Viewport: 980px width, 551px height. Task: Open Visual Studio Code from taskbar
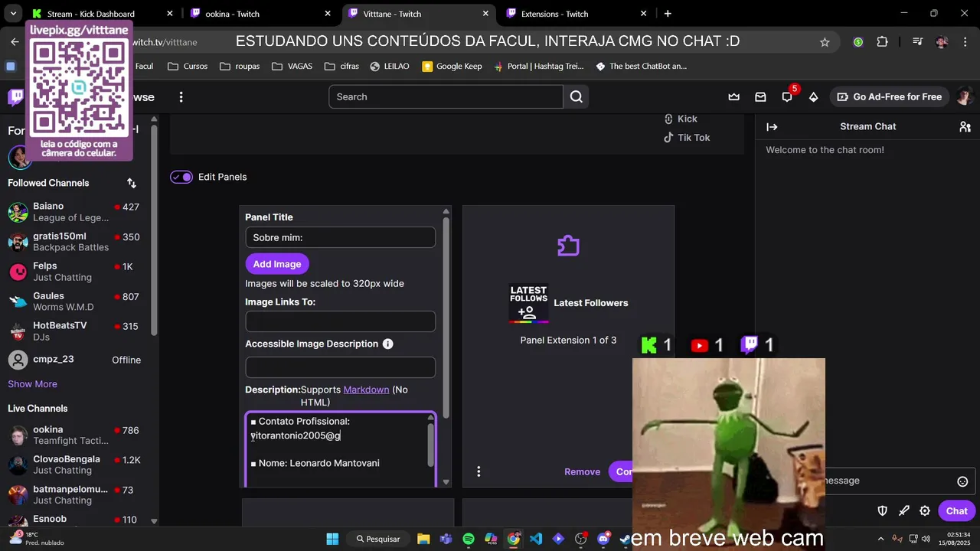(x=536, y=539)
